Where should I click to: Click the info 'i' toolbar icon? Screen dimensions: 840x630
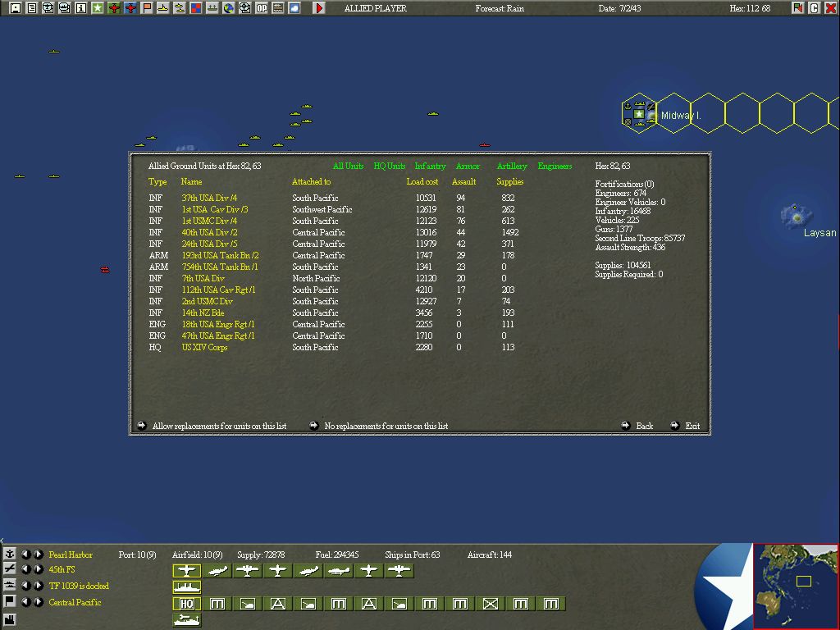pos(81,8)
